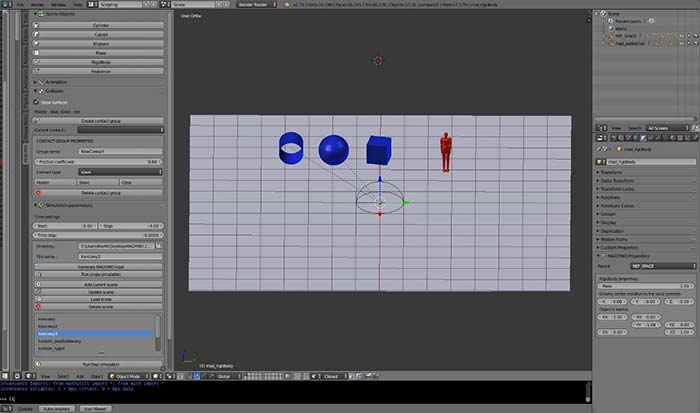
Task: Click the Cylinder scene object button
Action: pyautogui.click(x=100, y=26)
